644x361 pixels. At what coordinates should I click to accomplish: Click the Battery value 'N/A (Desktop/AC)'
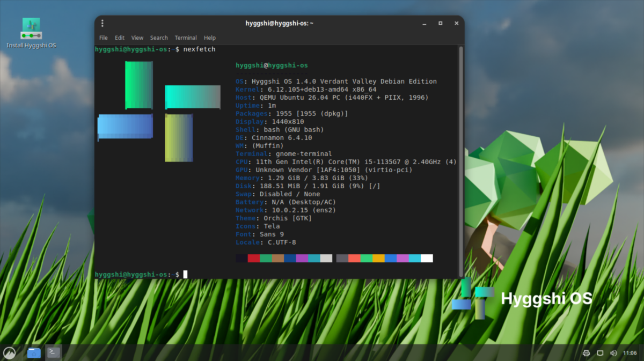(x=304, y=202)
